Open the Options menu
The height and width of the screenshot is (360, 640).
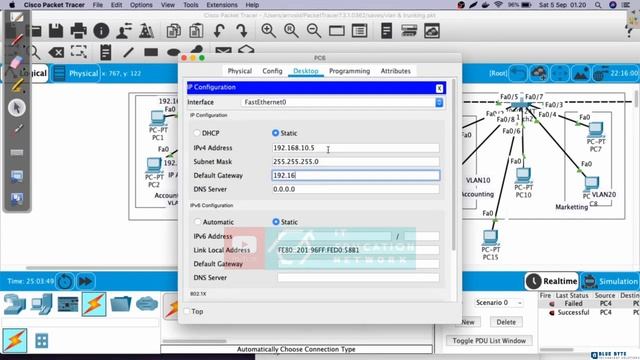pyautogui.click(x=141, y=5)
